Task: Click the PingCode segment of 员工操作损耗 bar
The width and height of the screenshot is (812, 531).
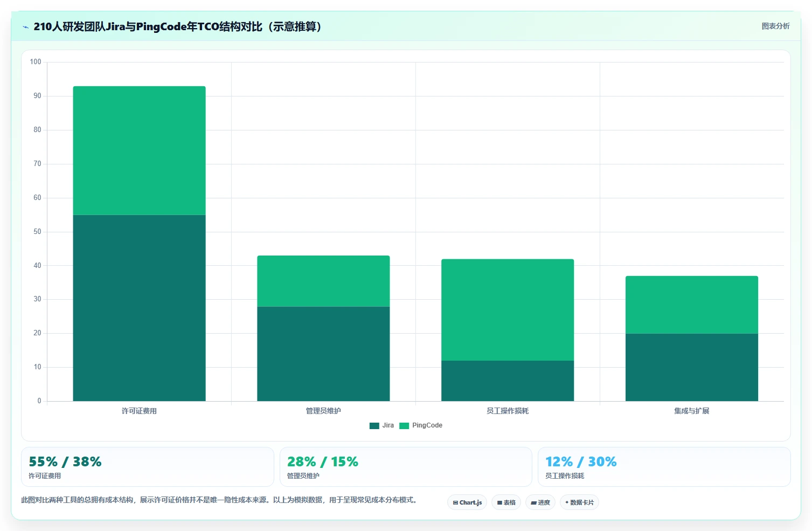Action: pyautogui.click(x=508, y=310)
